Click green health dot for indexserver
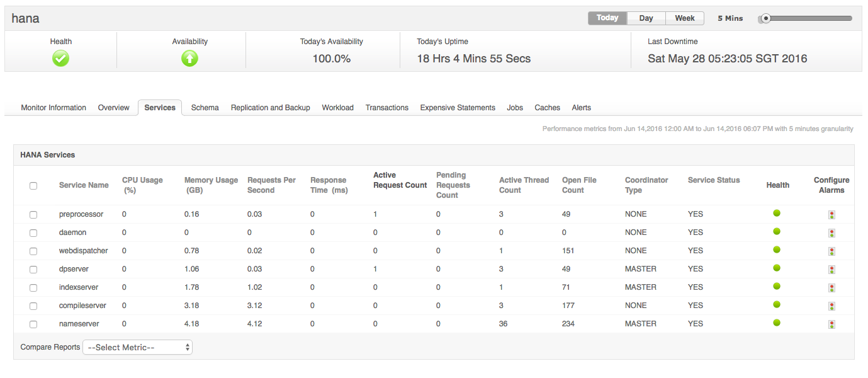The height and width of the screenshot is (378, 868). [777, 286]
